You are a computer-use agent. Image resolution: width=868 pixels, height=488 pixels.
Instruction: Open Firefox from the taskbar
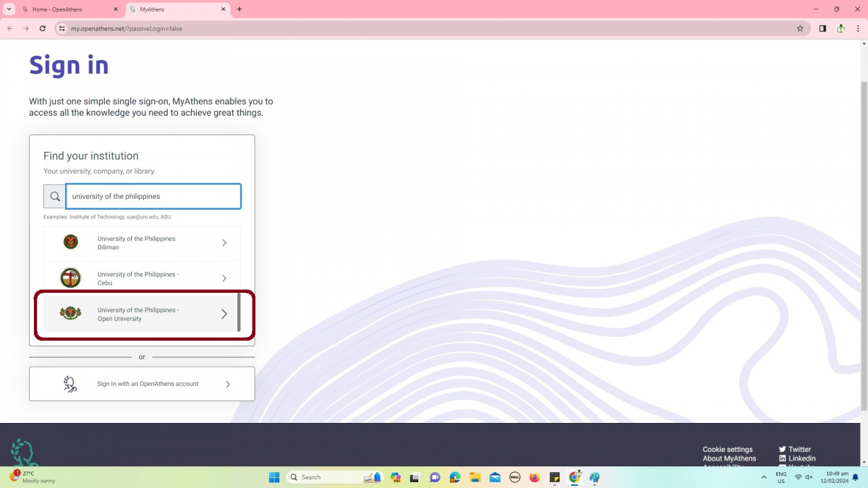[535, 477]
